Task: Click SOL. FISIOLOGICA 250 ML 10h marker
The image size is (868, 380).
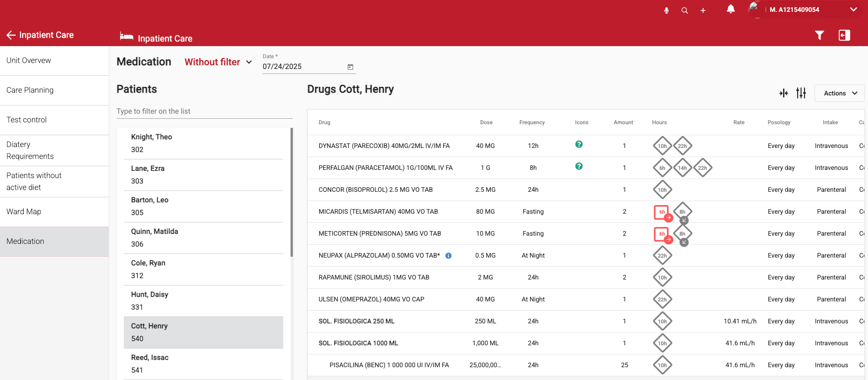Action: pos(662,322)
